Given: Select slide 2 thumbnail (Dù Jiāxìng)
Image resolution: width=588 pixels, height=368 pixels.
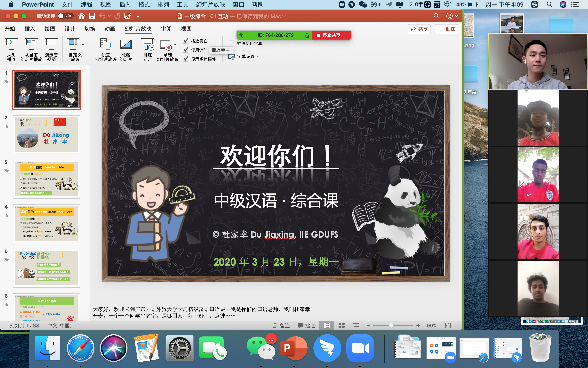Looking at the screenshot, I should (x=47, y=134).
